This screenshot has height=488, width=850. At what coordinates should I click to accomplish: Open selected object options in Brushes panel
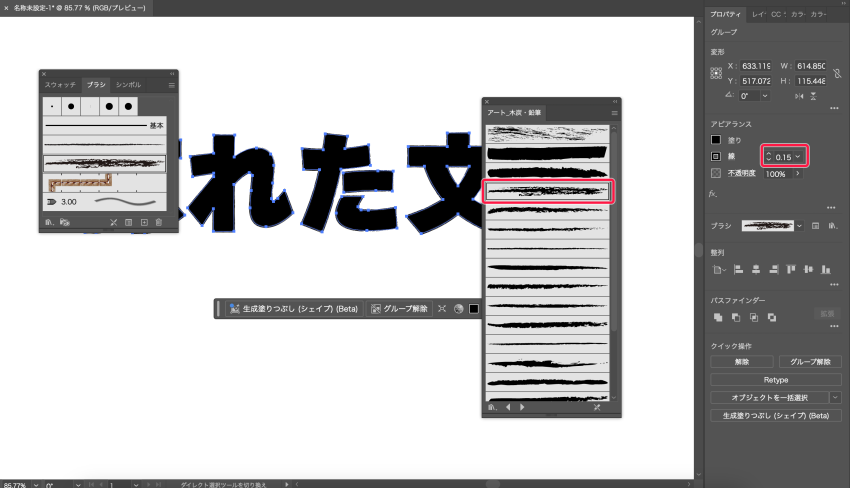128,222
